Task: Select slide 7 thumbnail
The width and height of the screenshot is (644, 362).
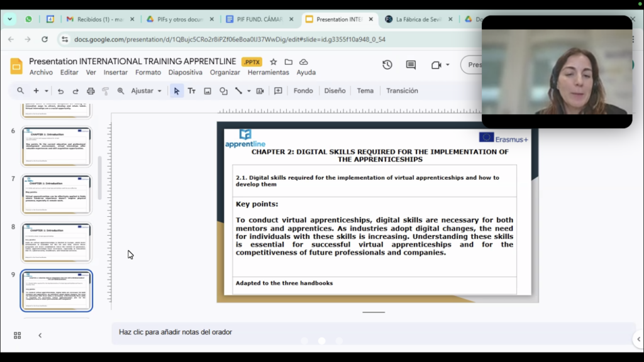Action: click(x=57, y=195)
